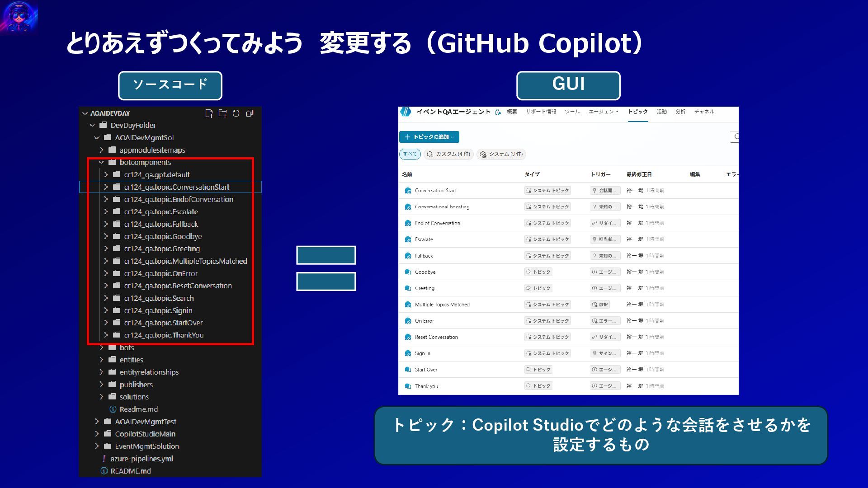Click the Sign in topic icon
The height and width of the screenshot is (488, 868).
(408, 353)
